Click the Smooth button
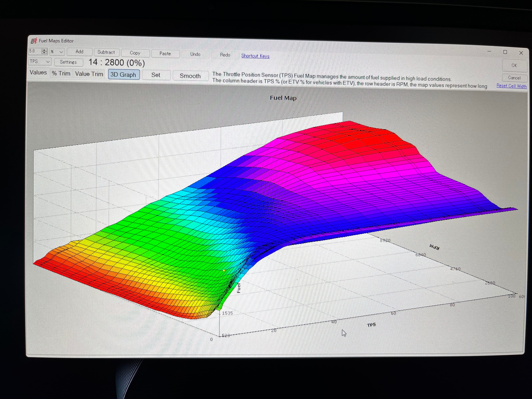 click(190, 76)
